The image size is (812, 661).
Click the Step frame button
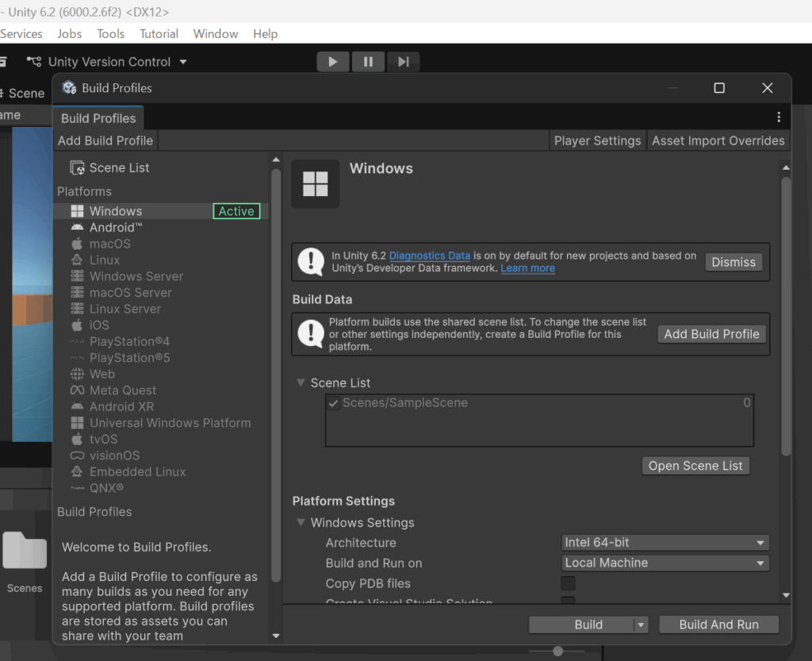[403, 62]
